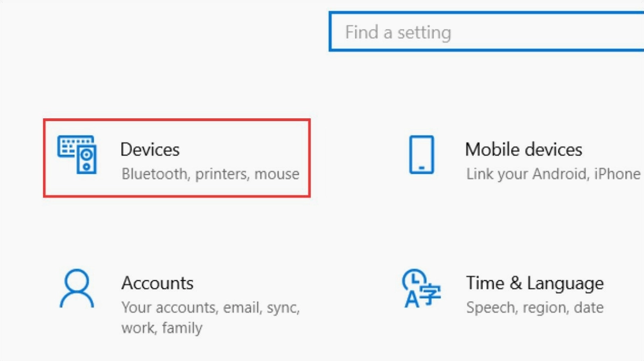Click the Mobile devices heading text
The height and width of the screenshot is (361, 644).
[524, 149]
